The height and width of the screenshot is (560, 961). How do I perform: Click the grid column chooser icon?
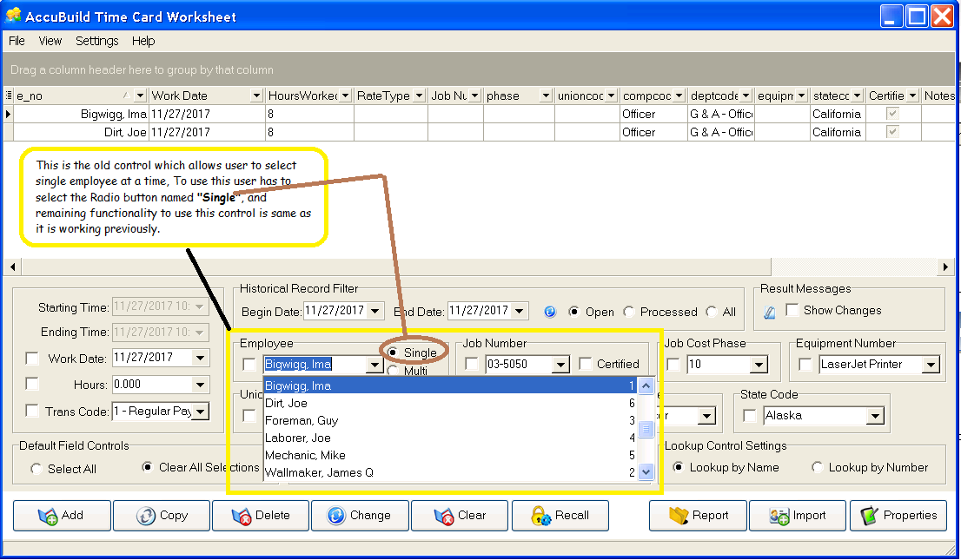(9, 96)
